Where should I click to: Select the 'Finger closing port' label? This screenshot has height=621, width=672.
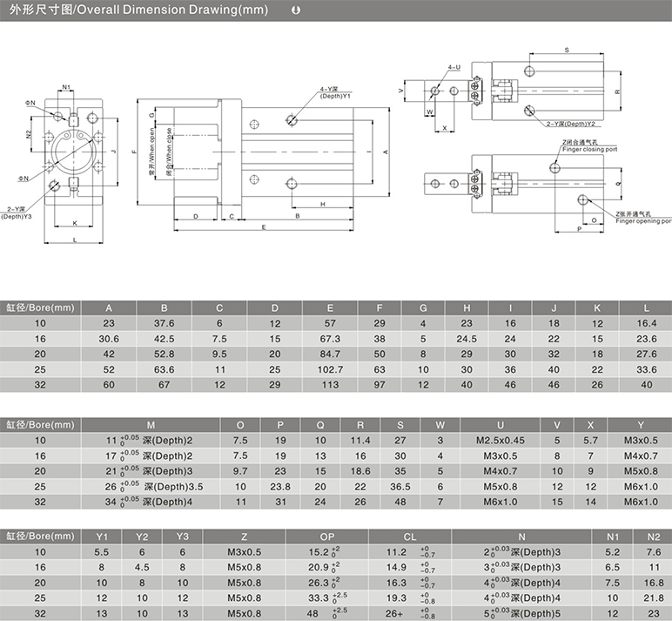[x=589, y=149]
